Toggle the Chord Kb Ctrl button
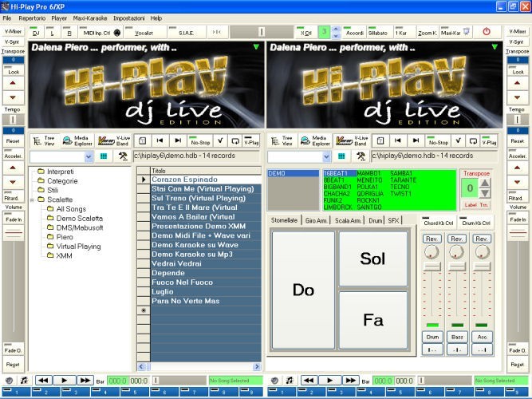Viewport: 532px width, 399px height. pos(439,223)
